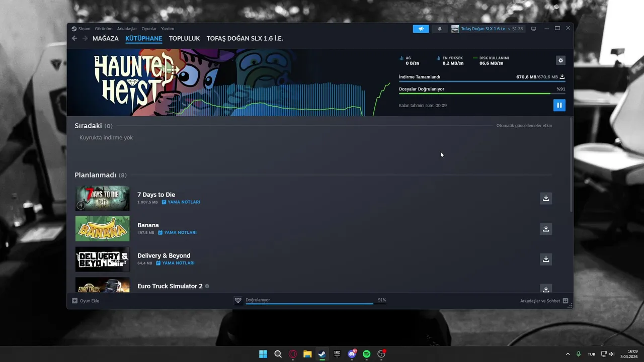This screenshot has width=644, height=362.
Task: Download the 7 Days to Die update
Action: tap(545, 198)
